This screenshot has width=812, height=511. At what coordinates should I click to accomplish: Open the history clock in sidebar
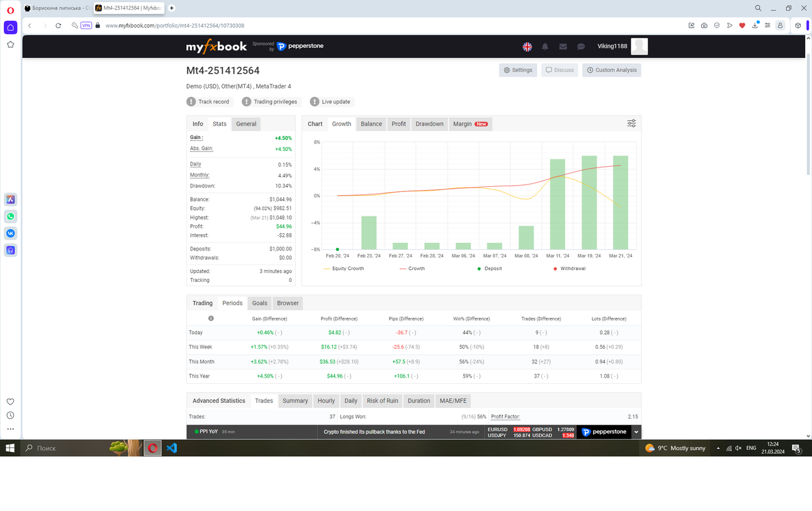point(10,415)
